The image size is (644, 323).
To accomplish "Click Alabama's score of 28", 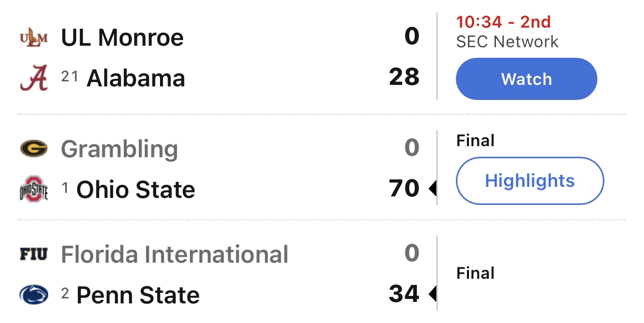I will tap(404, 77).
